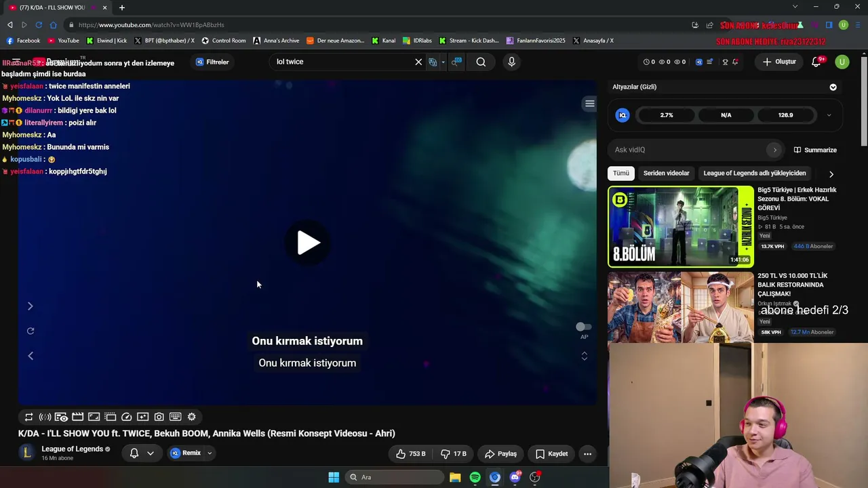Submit the Ask vidIQ arrow button
Image resolution: width=868 pixels, height=488 pixels.
coord(774,150)
